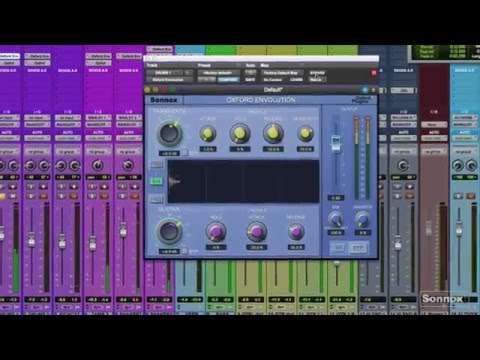Screen dimensions: 480x360
Task: Click the pan knob on the gray mixer strip
Action: pyautogui.click(x=403, y=165)
